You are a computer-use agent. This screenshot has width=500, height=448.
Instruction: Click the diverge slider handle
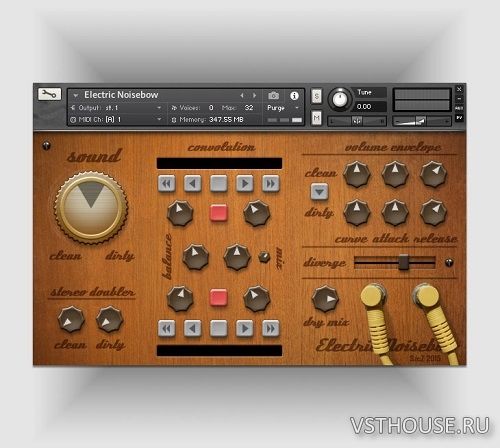[x=404, y=262]
